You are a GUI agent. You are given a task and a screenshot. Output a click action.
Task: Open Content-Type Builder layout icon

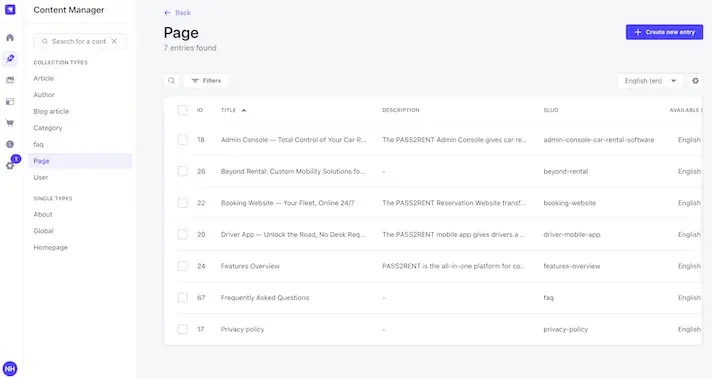(10, 102)
